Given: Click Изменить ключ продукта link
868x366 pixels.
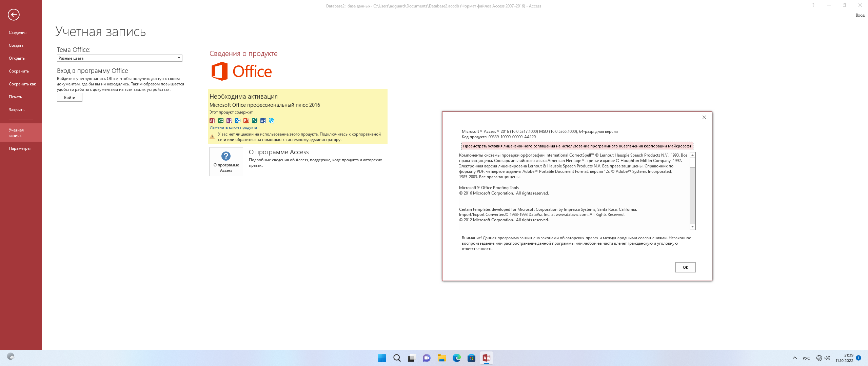Looking at the screenshot, I should 233,127.
